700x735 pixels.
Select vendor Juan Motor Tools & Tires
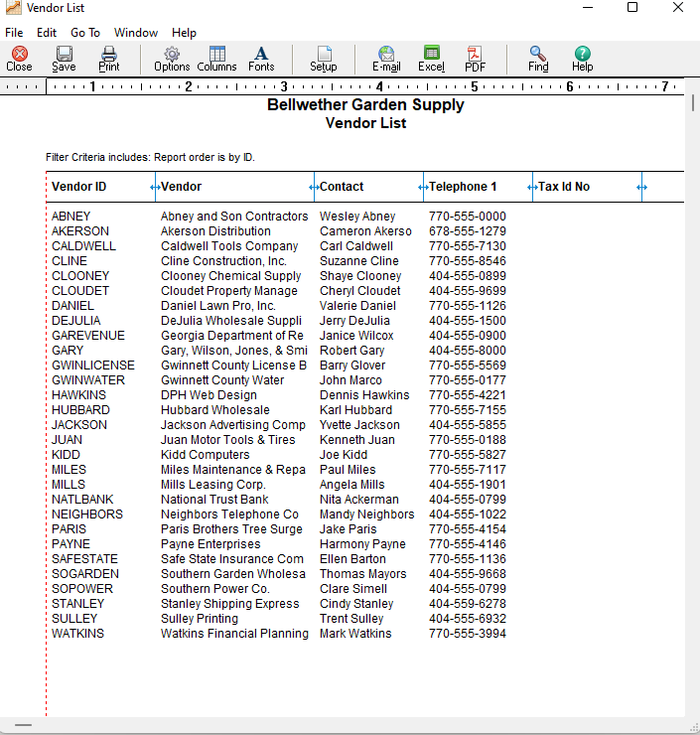[x=227, y=440]
